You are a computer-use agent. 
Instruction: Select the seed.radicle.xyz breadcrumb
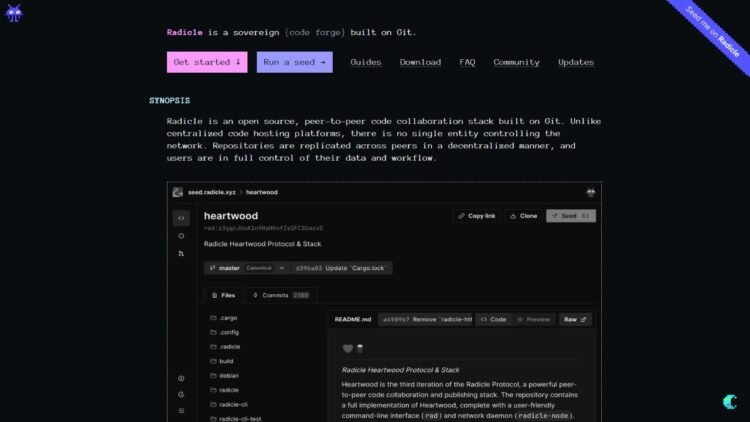coord(212,192)
